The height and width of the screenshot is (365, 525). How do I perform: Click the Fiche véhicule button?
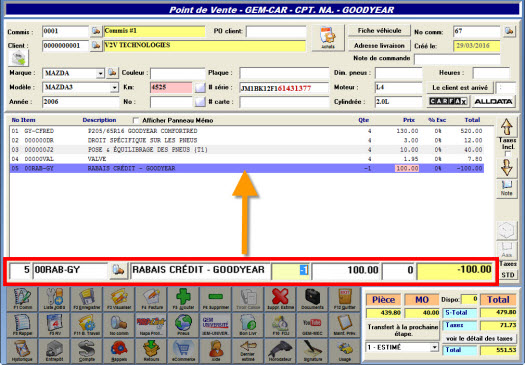tap(379, 30)
